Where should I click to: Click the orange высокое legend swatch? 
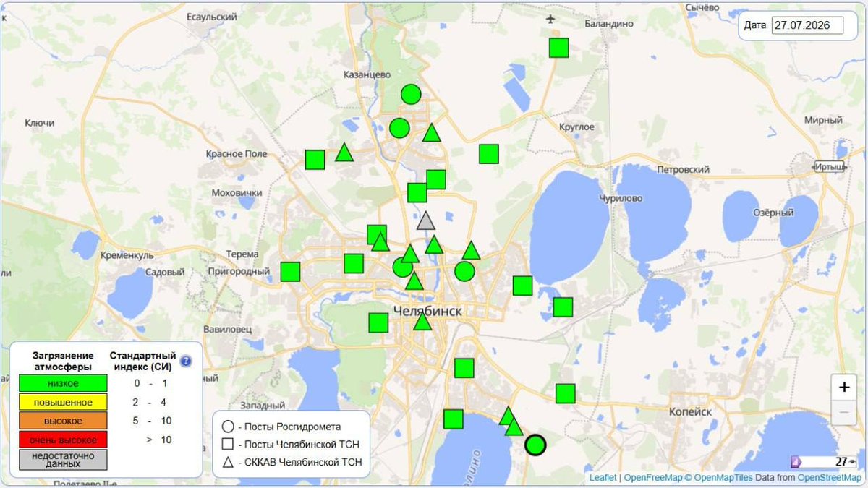[63, 421]
